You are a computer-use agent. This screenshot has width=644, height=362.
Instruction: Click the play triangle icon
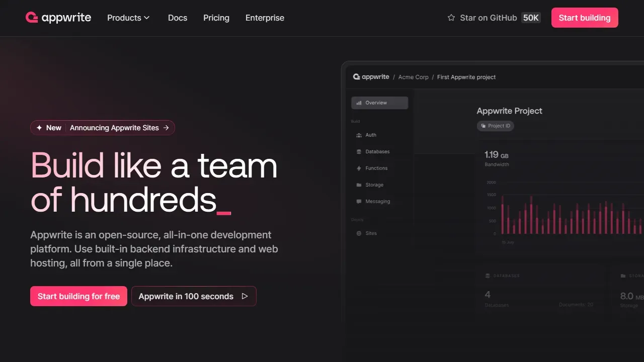pos(245,296)
